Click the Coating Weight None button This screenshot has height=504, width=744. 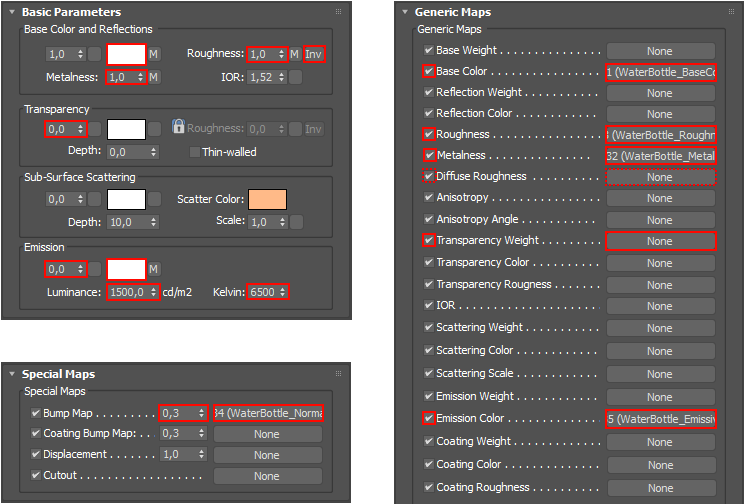tap(660, 442)
